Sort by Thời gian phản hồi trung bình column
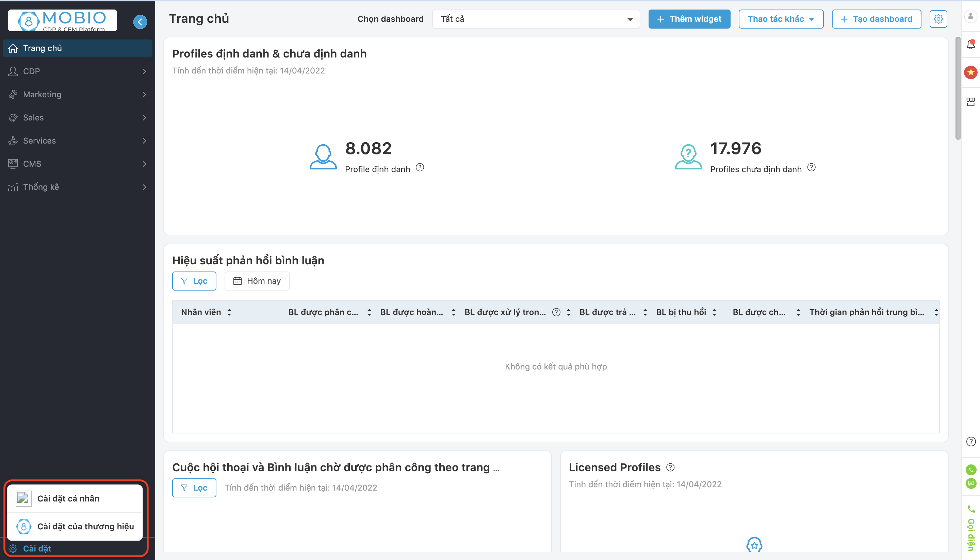 [x=936, y=312]
